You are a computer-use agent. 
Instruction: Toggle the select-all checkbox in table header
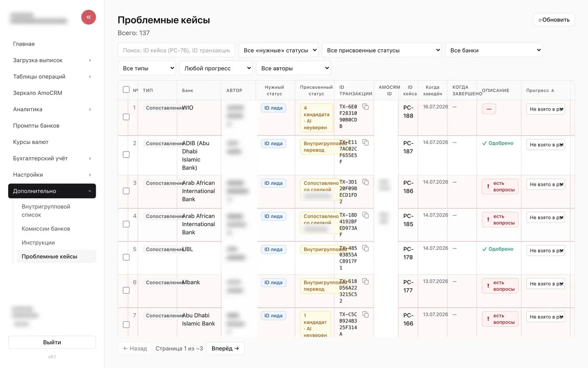[x=126, y=90]
